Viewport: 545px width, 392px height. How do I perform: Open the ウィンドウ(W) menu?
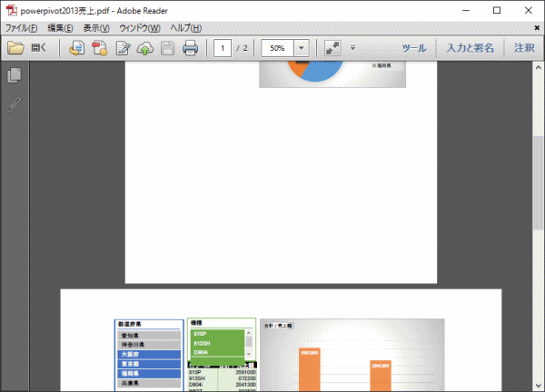(140, 28)
